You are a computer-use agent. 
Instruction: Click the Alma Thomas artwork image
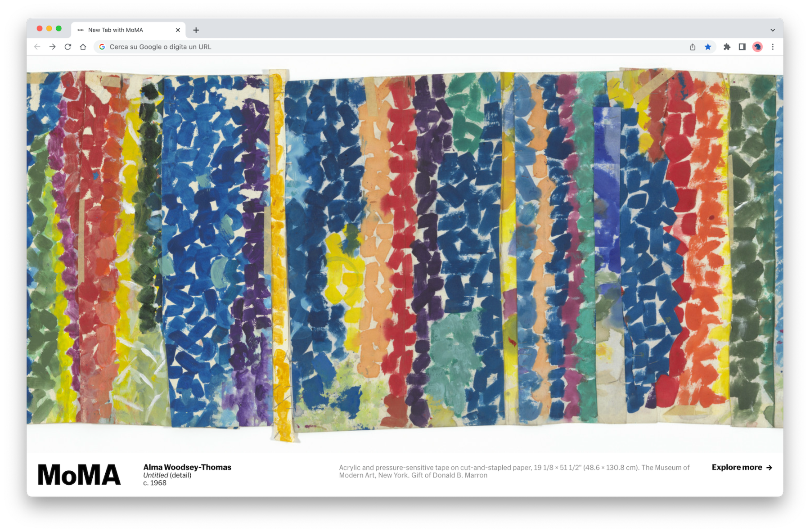pos(405,254)
